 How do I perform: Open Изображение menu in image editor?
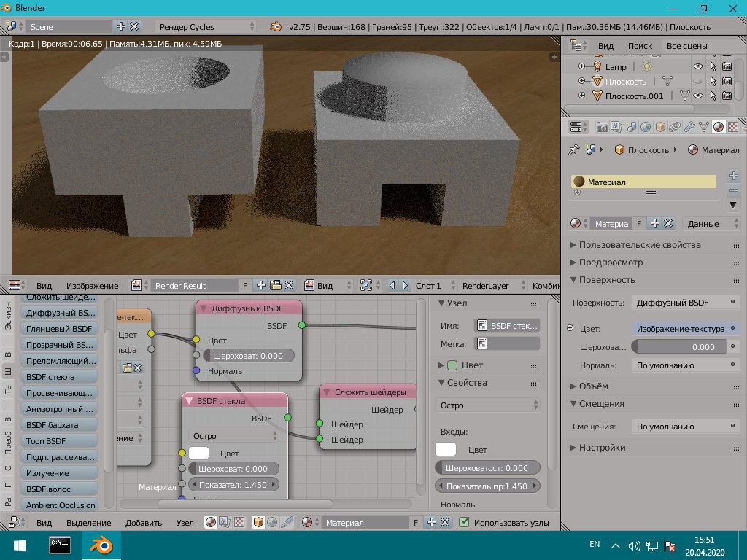tap(92, 286)
